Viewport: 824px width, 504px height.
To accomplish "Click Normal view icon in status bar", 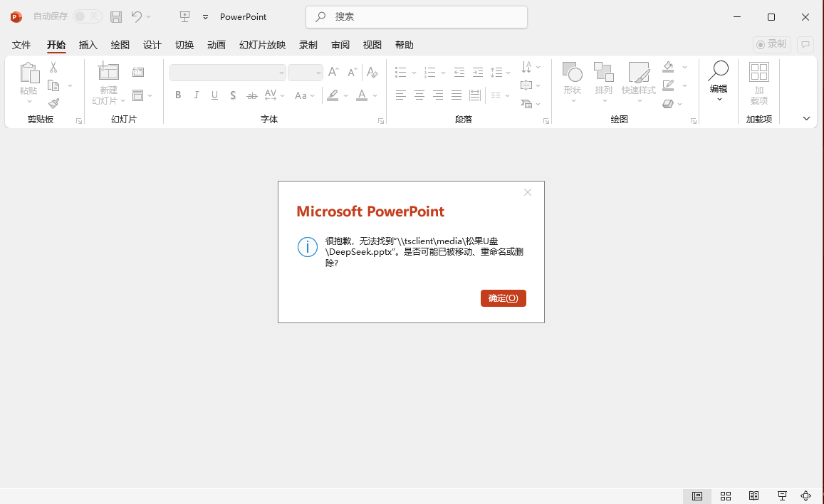I will click(x=697, y=496).
